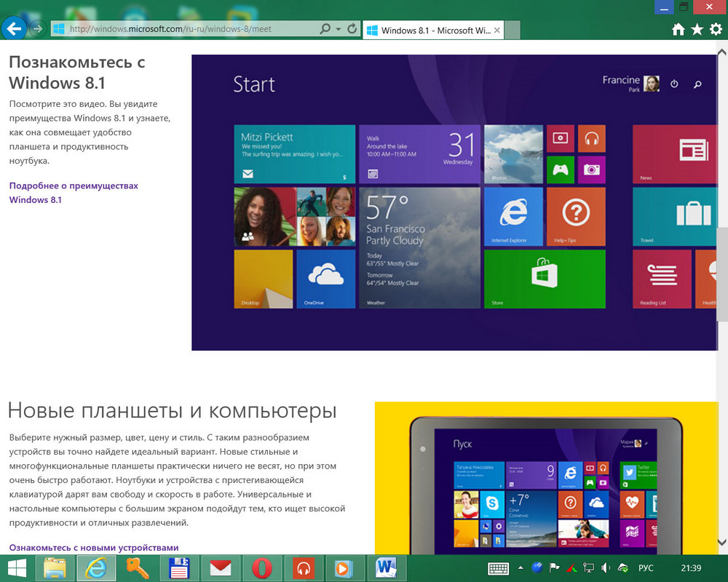Open the clock showing 21:39
This screenshot has width=728, height=582.
click(x=691, y=568)
